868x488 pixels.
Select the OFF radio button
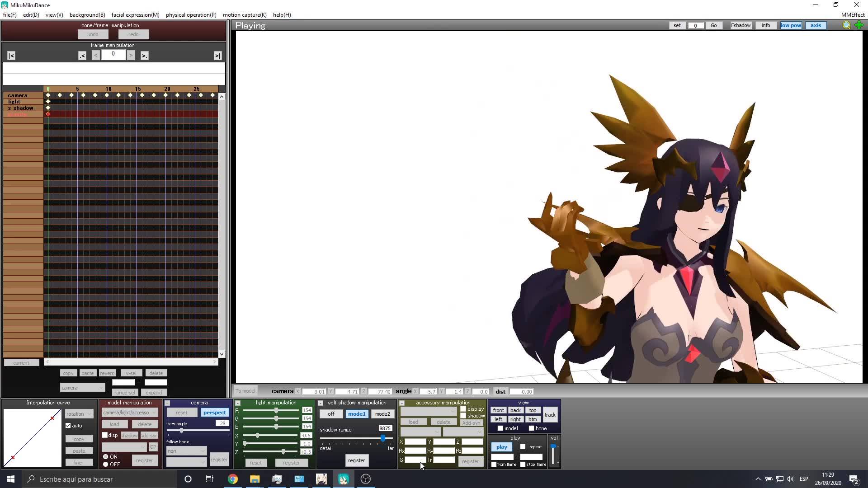(x=106, y=465)
